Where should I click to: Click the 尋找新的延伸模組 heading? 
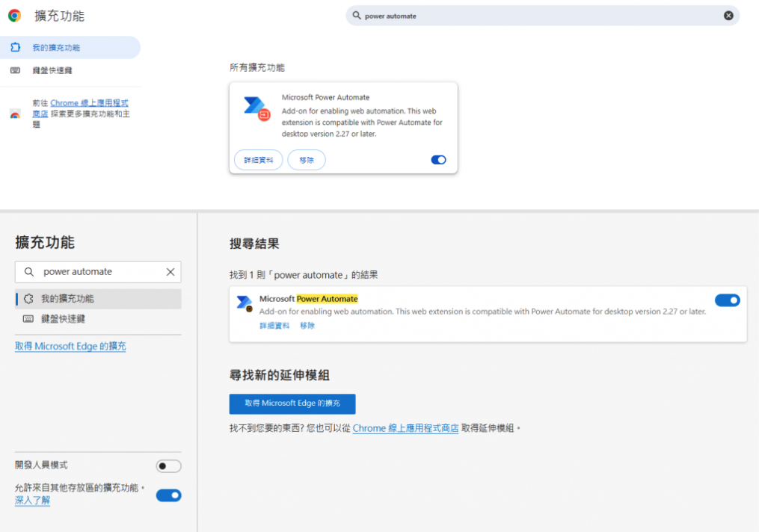[280, 375]
